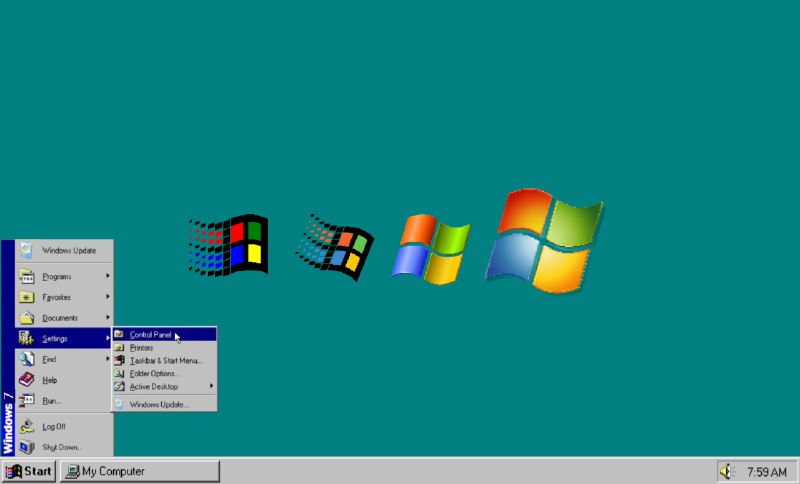The width and height of the screenshot is (800, 484).
Task: Click the Programs folder icon
Action: 27,276
